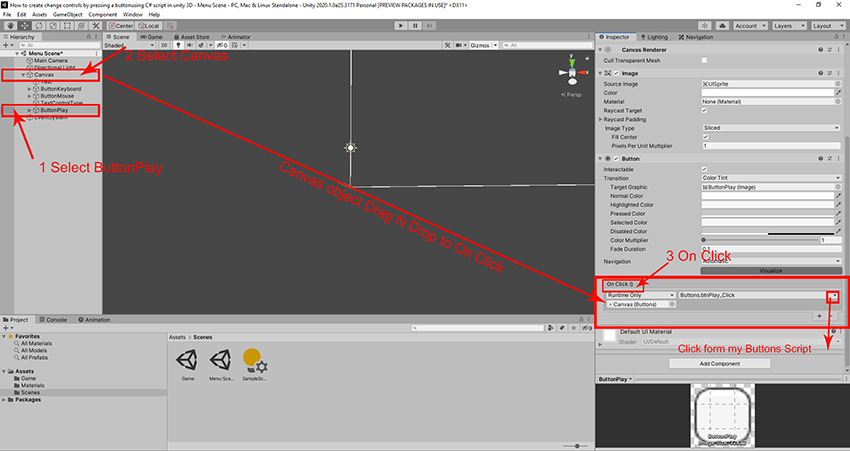Toggle scene lighting bulb icon
The width and height of the screenshot is (850, 451).
tap(178, 45)
